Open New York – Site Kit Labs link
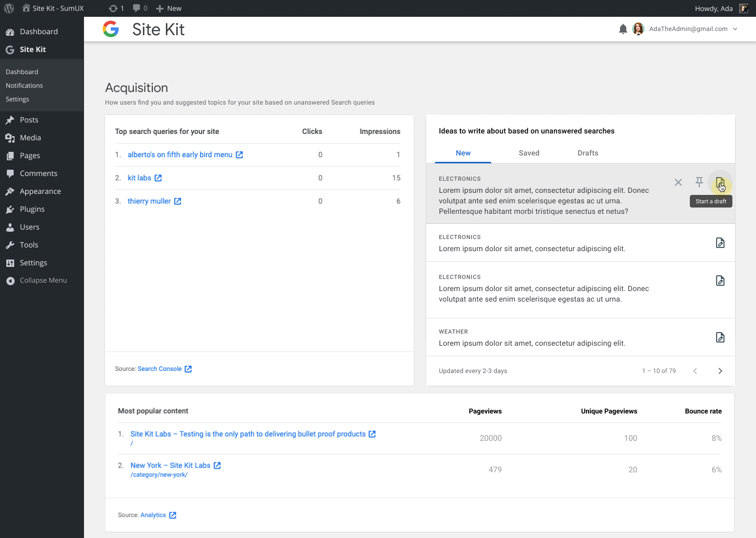756x538 pixels. tap(170, 465)
